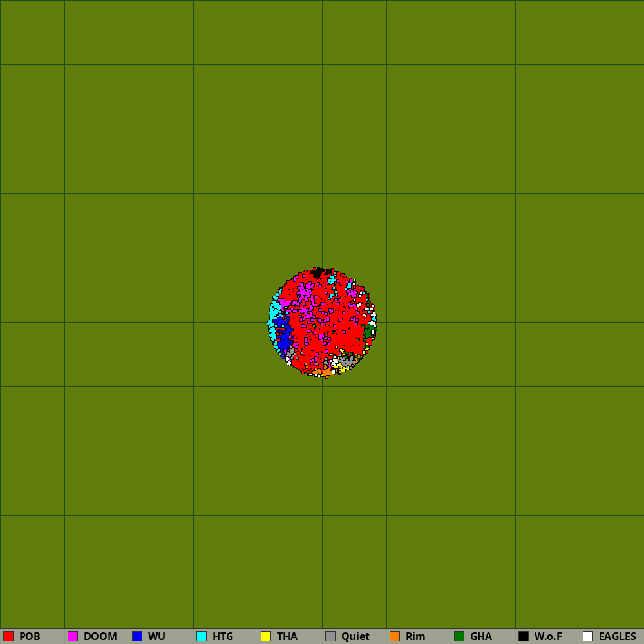Click the green GHA cluster on the circle's east edge
This screenshot has height=644, width=644.
pyautogui.click(x=368, y=333)
